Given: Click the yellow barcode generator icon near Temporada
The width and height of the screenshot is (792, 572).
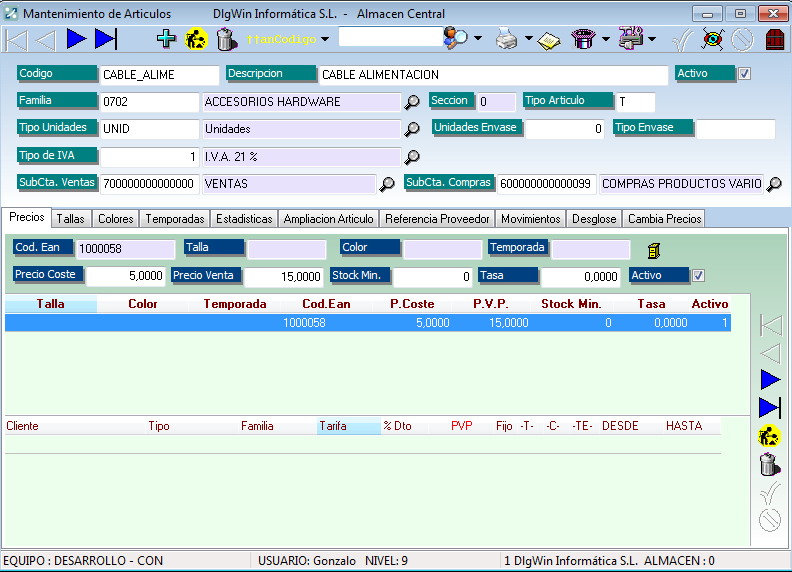Looking at the screenshot, I should pos(654,250).
